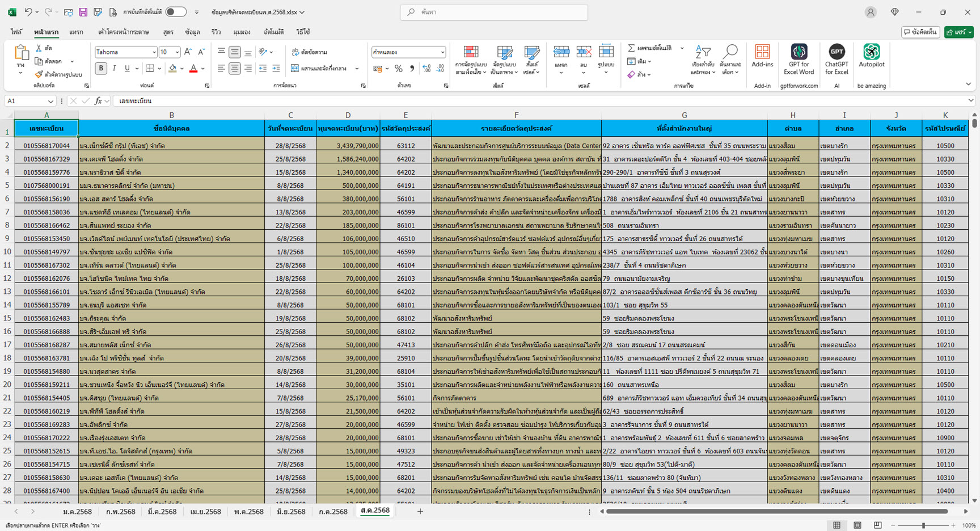Click the zoom slider in status bar

click(923, 526)
